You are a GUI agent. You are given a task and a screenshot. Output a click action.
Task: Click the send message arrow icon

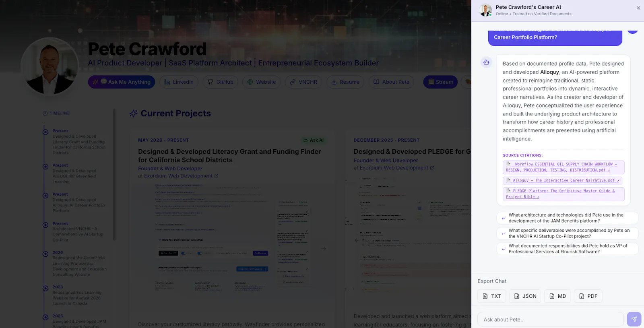(634, 319)
